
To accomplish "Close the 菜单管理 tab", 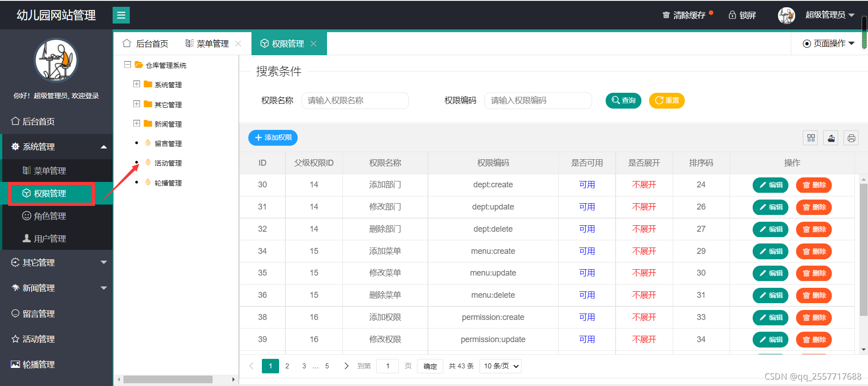I will tap(238, 43).
